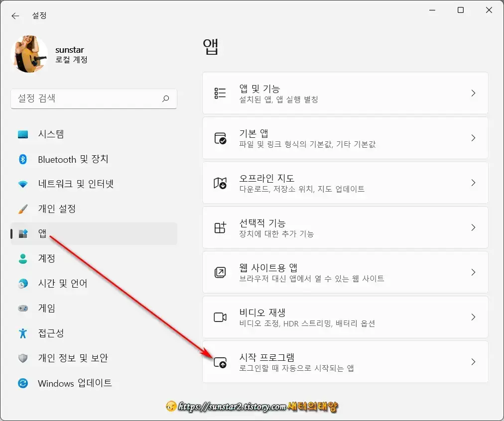The image size is (504, 421).
Task: Expand the 앱 및 기능 entry
Action: pyautogui.click(x=473, y=93)
